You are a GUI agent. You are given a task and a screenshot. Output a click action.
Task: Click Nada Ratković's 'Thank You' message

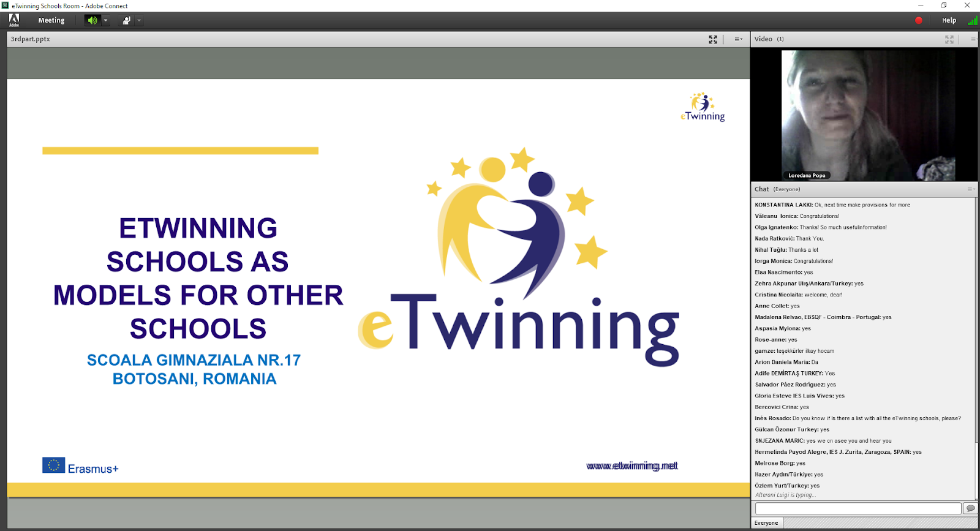[790, 239]
